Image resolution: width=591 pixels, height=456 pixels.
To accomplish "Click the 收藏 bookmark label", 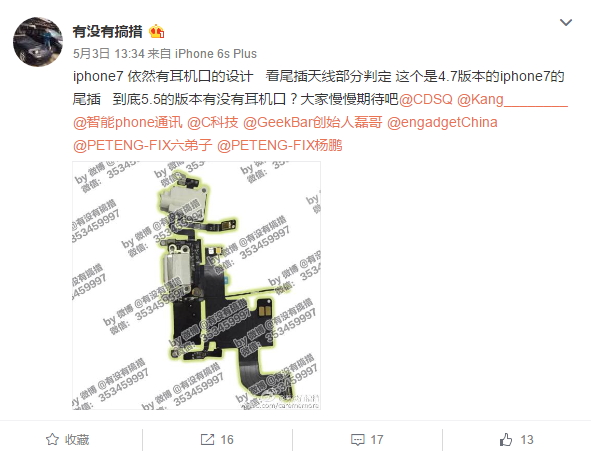I will tap(77, 440).
